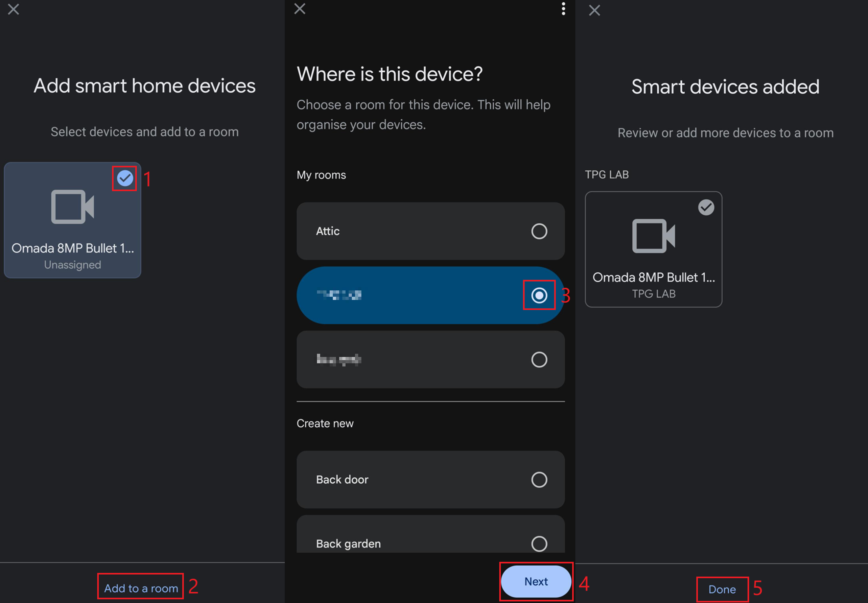Click the Create new heading
Viewport: 868px width, 603px height.
click(325, 423)
